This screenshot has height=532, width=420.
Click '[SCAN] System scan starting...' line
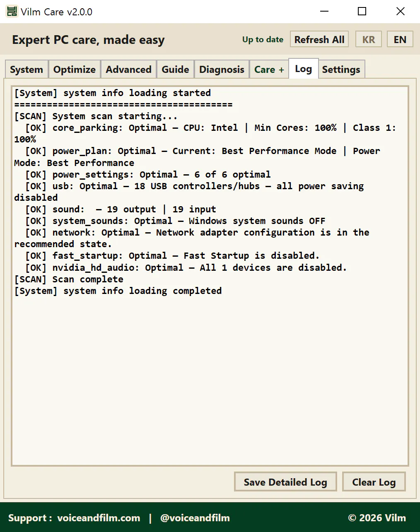pos(96,116)
